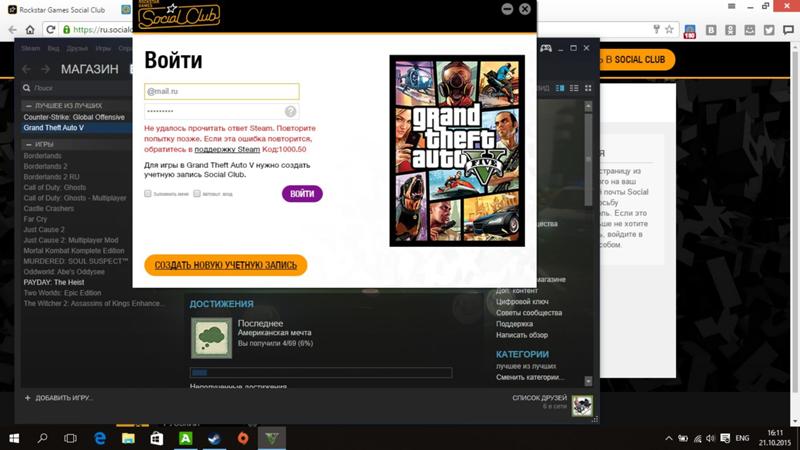
Task: Click Советы сообщества link
Action: coord(529,313)
